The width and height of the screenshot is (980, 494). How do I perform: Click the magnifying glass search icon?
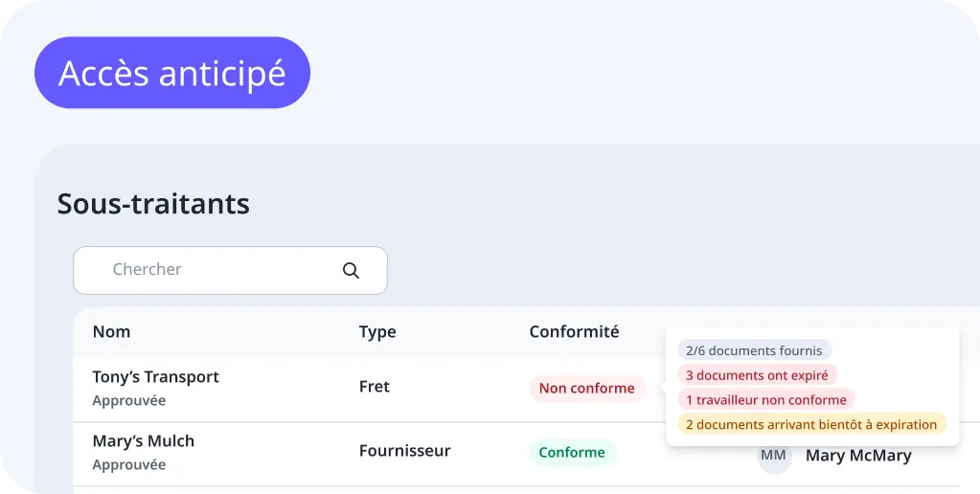(351, 270)
